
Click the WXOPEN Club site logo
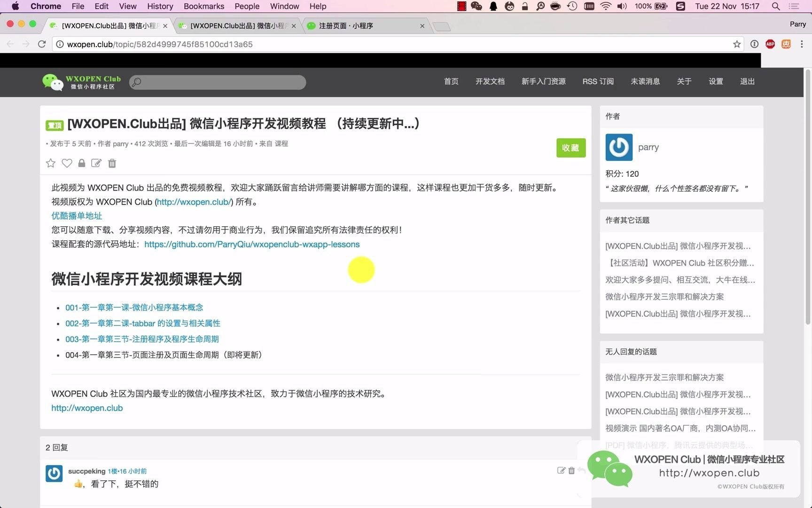[81, 82]
